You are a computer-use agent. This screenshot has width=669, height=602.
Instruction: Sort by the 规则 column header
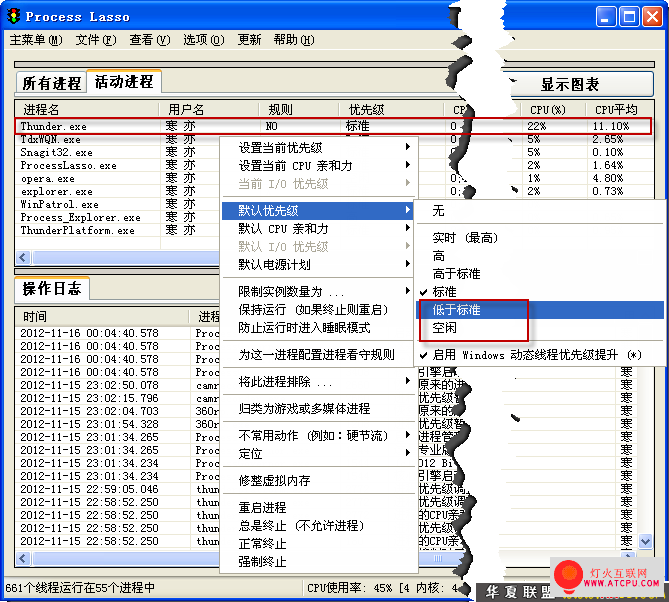click(x=298, y=110)
